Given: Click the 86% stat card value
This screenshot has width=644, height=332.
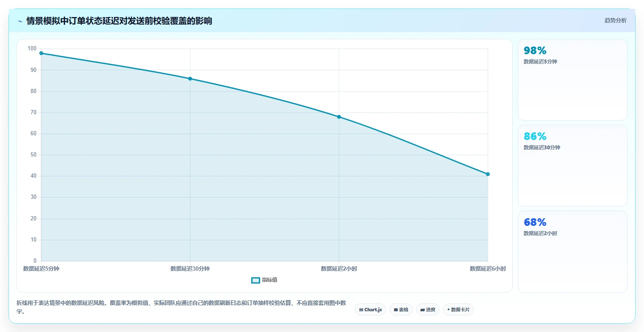Looking at the screenshot, I should 535,137.
